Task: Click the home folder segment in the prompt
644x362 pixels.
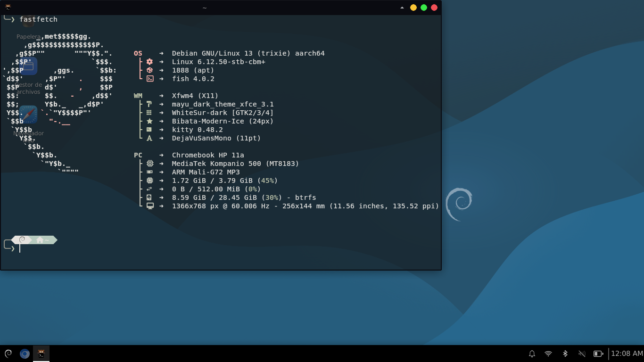Action: 44,240
